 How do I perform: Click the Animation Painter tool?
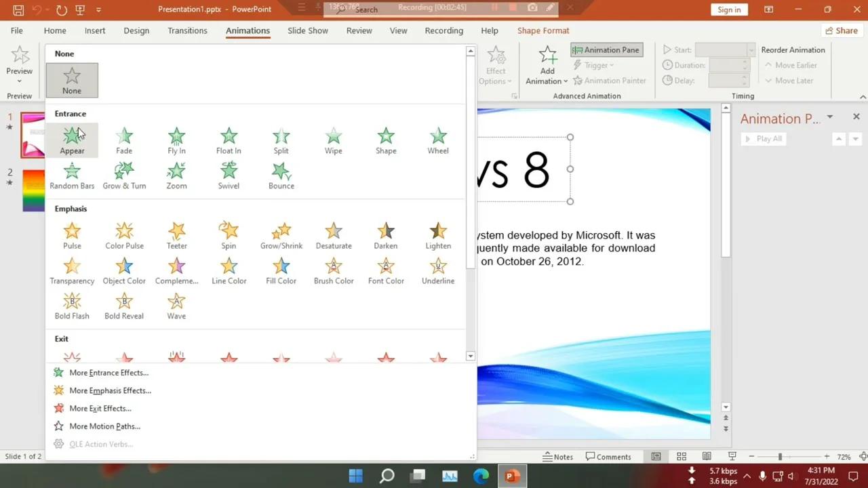610,80
